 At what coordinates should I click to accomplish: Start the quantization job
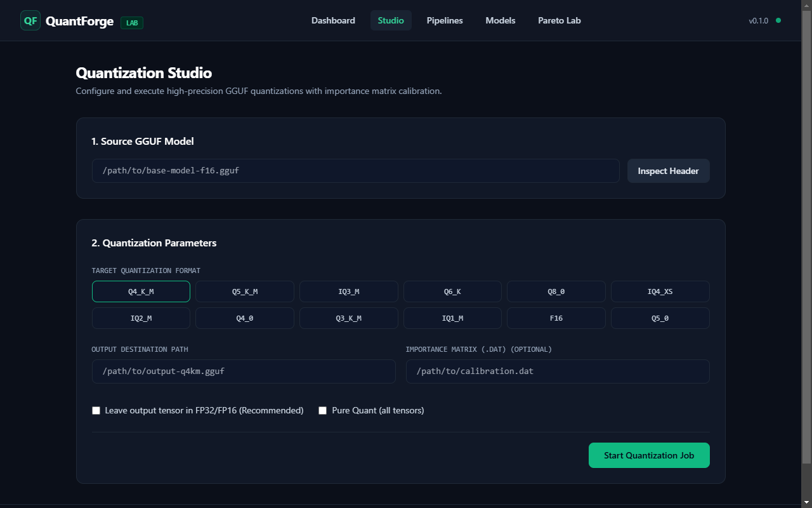coord(649,455)
